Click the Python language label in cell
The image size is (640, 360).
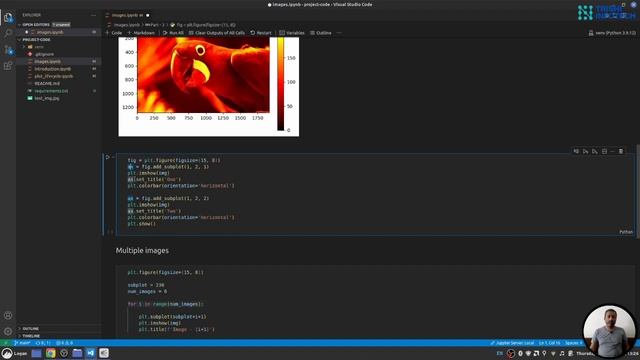click(626, 232)
